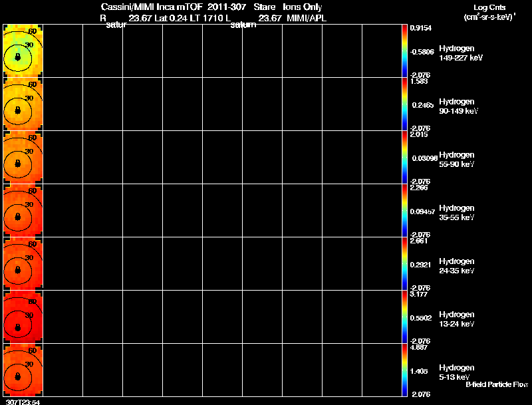Viewport: 532px width, 405px height.
Task: Click the '-0.5806' color scale value
Action: tap(422, 52)
